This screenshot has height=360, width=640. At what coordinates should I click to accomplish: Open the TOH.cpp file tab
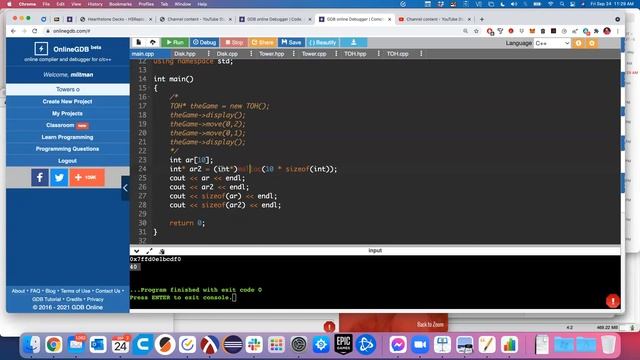397,54
